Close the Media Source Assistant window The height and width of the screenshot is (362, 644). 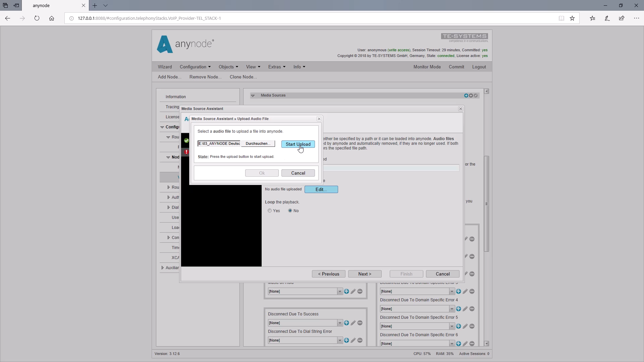pyautogui.click(x=461, y=109)
